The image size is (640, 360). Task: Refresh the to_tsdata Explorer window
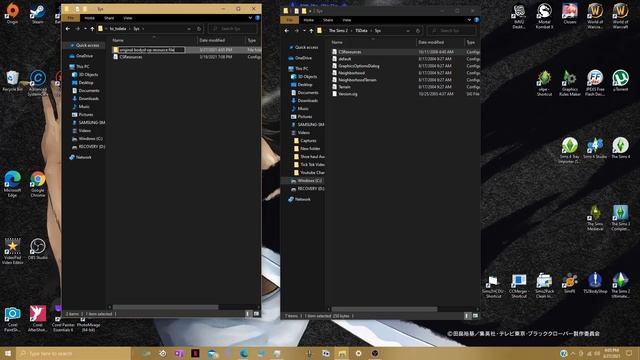[x=199, y=29]
